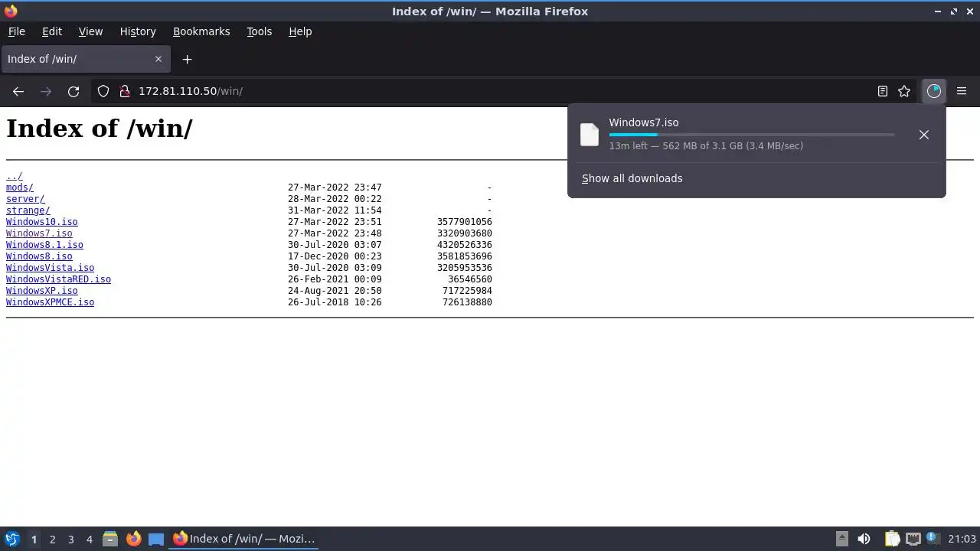The height and width of the screenshot is (551, 980).
Task: Click the 'Index of /win/' page heading
Action: pyautogui.click(x=100, y=129)
